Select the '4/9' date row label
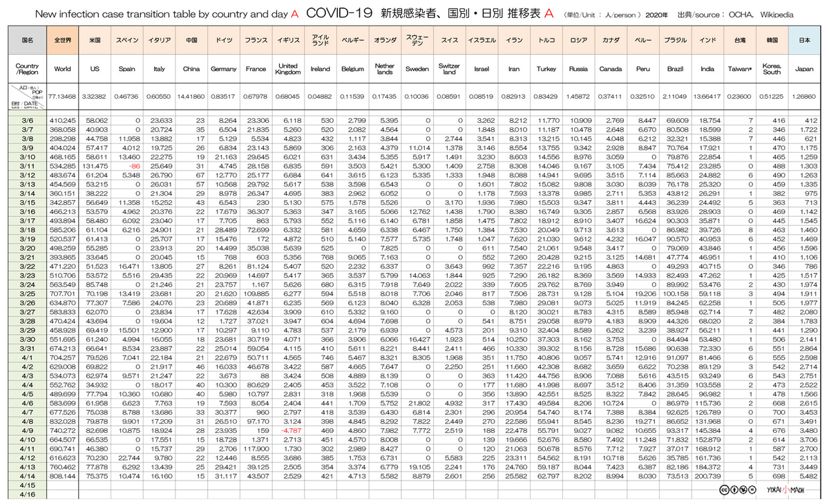This screenshot has height=504, width=829. coord(27,431)
